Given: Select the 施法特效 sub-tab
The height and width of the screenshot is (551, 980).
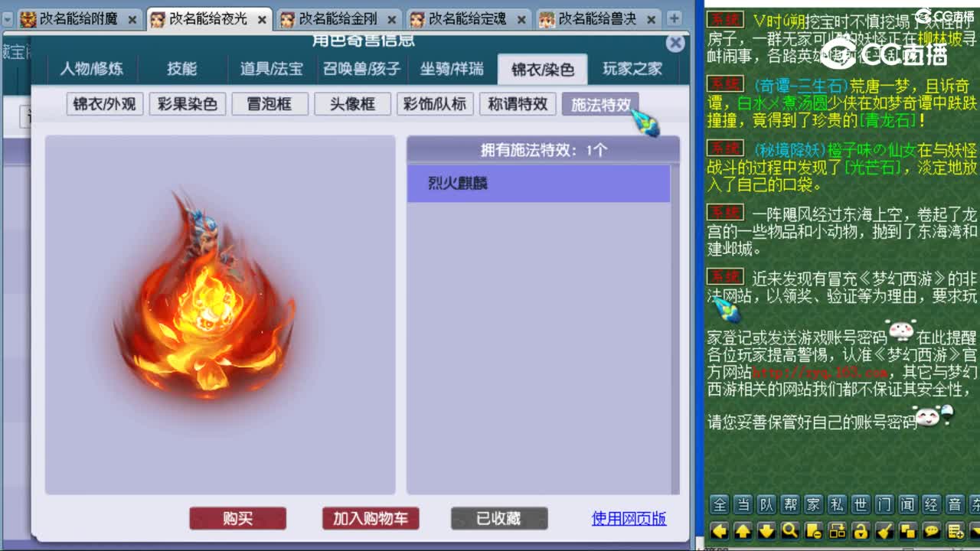Looking at the screenshot, I should (600, 104).
